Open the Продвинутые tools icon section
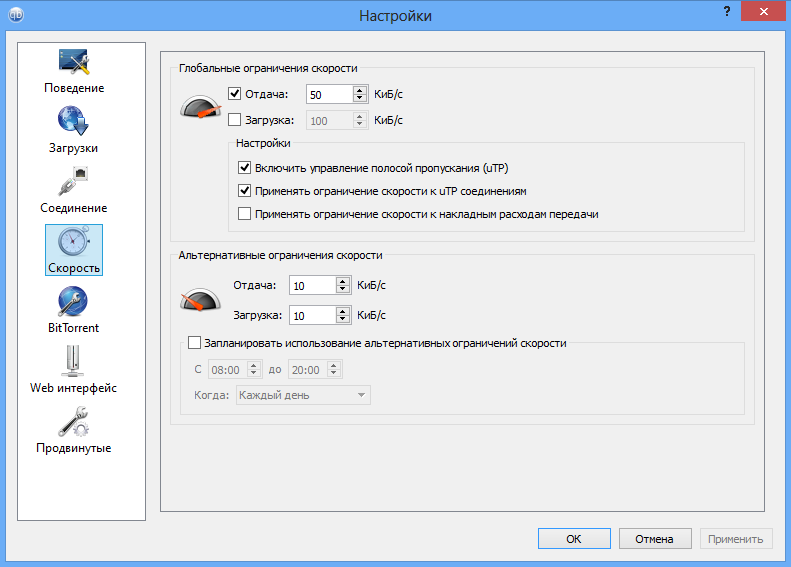This screenshot has width=791, height=567. click(74, 422)
